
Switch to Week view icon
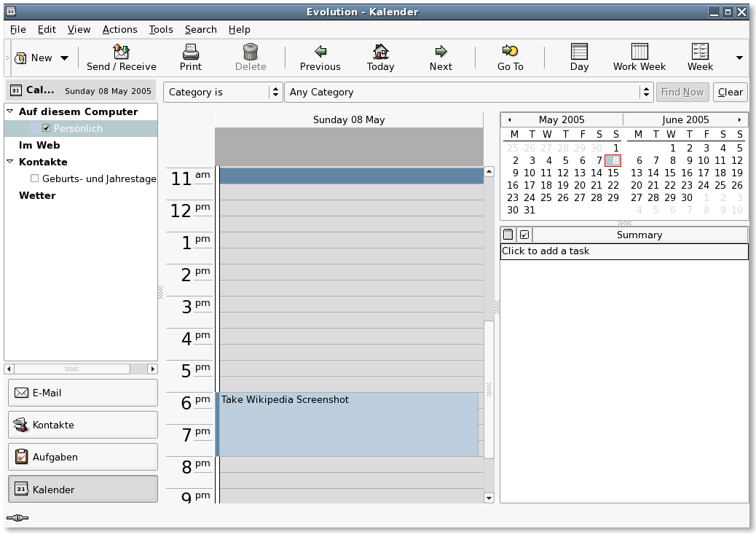pos(700,51)
